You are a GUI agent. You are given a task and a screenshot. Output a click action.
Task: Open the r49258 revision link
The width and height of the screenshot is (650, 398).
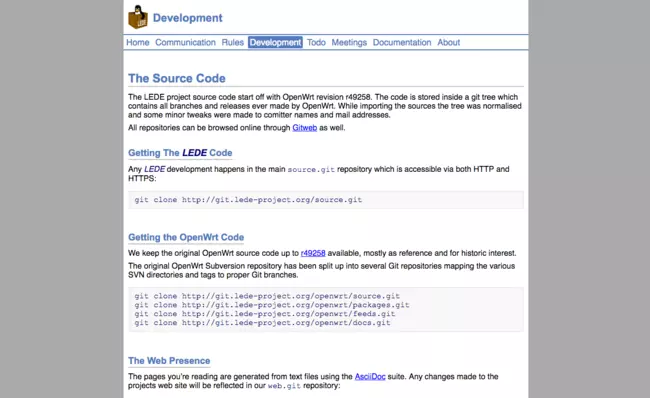313,253
